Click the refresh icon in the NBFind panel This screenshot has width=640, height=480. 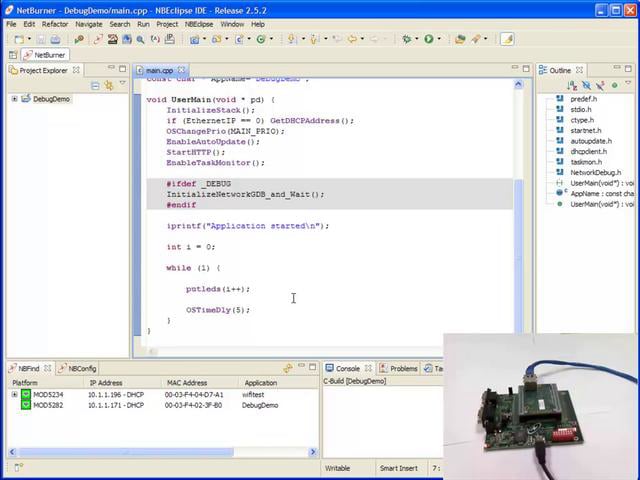[x=287, y=368]
